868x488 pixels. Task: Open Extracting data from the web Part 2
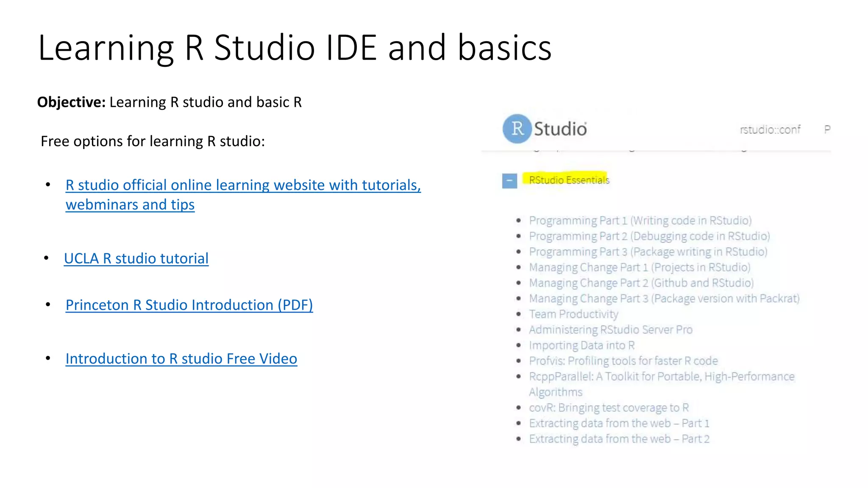pyautogui.click(x=619, y=439)
